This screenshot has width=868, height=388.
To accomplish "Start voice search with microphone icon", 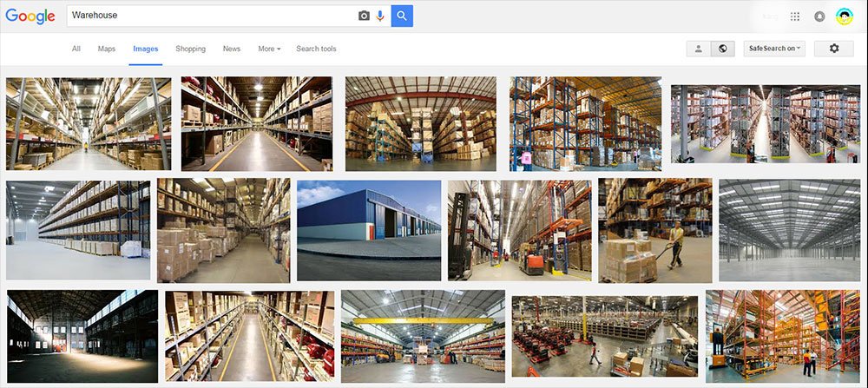I will (380, 16).
